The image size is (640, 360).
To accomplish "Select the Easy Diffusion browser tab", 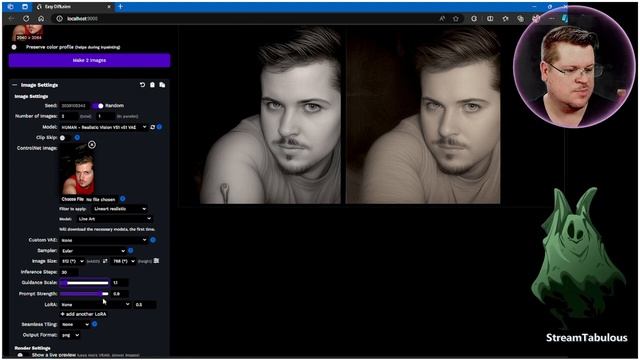I will 73,7.
